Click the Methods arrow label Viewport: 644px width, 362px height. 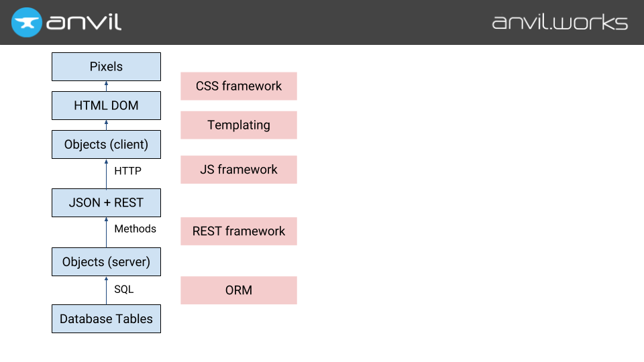pyautogui.click(x=135, y=229)
